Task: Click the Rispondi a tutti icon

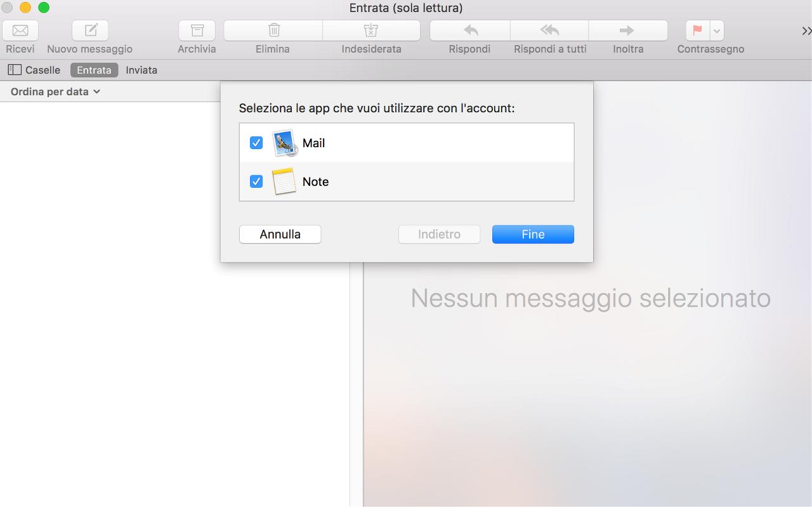Action: (x=549, y=30)
